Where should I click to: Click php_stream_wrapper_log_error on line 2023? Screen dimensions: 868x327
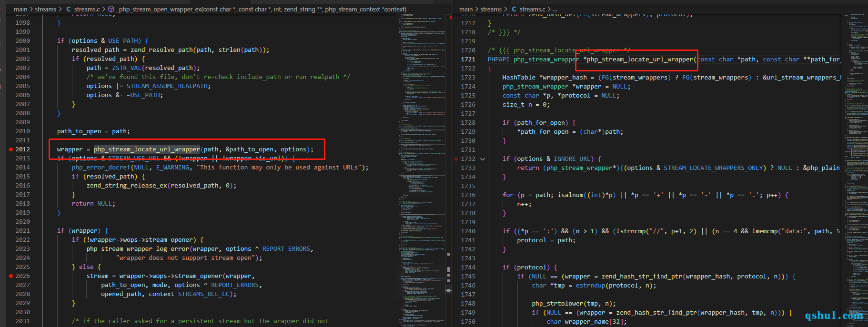tap(138, 248)
